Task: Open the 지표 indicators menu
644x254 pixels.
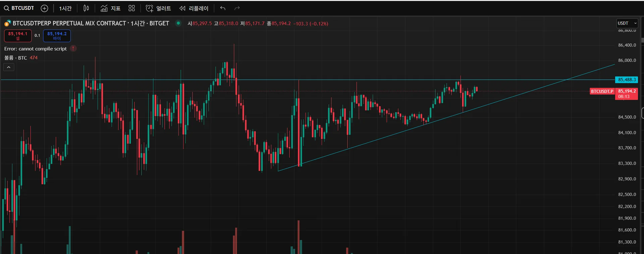Action: click(111, 8)
